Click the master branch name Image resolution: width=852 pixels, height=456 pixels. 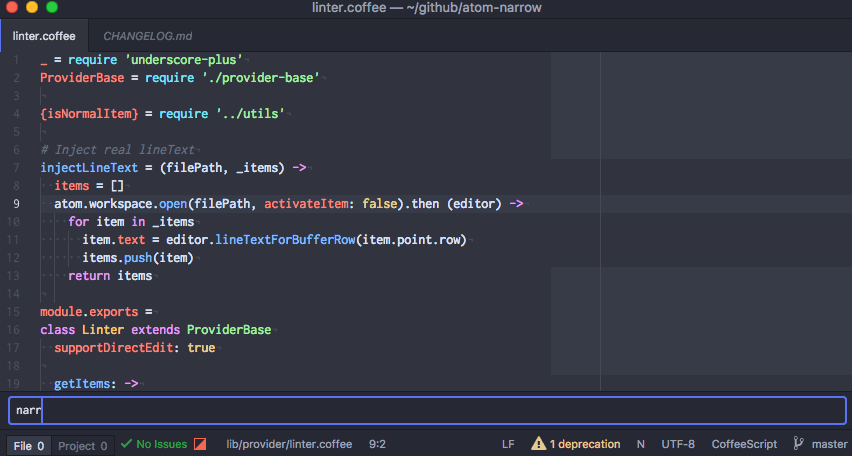tap(829, 444)
